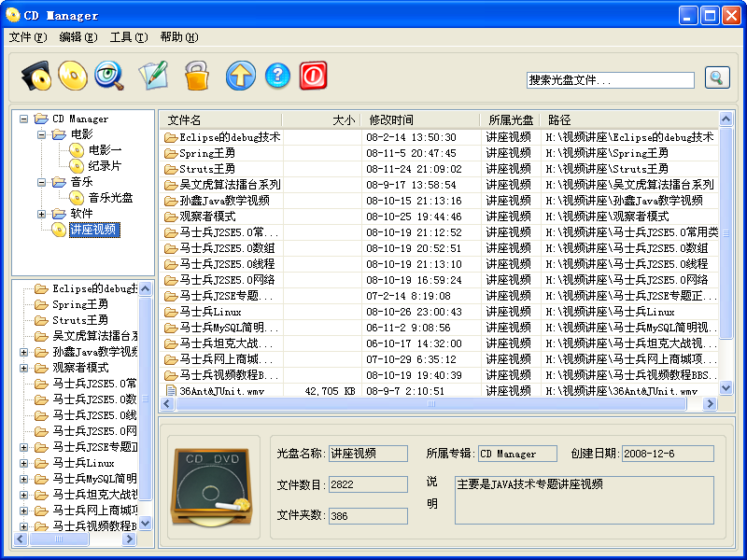Sort by the 文件名 column header
This screenshot has width=747, height=560.
click(221, 120)
